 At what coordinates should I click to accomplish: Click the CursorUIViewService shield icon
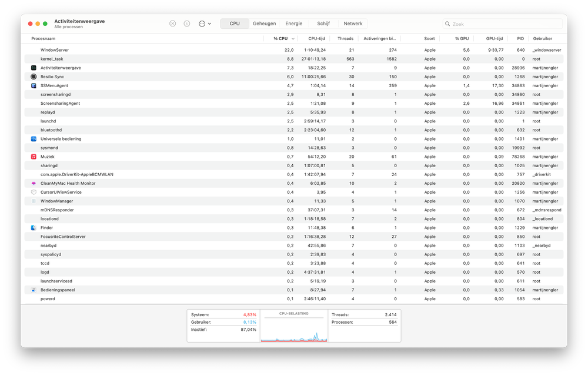point(34,192)
